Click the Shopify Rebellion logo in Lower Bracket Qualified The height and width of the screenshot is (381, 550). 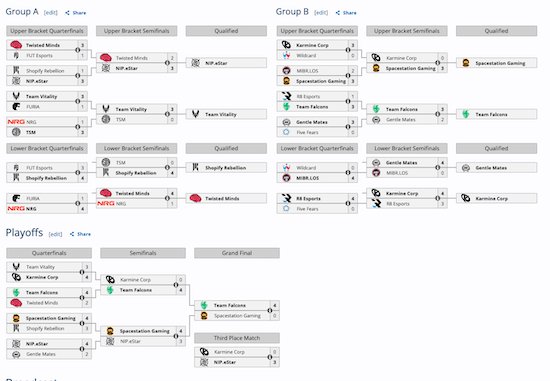[x=196, y=168]
